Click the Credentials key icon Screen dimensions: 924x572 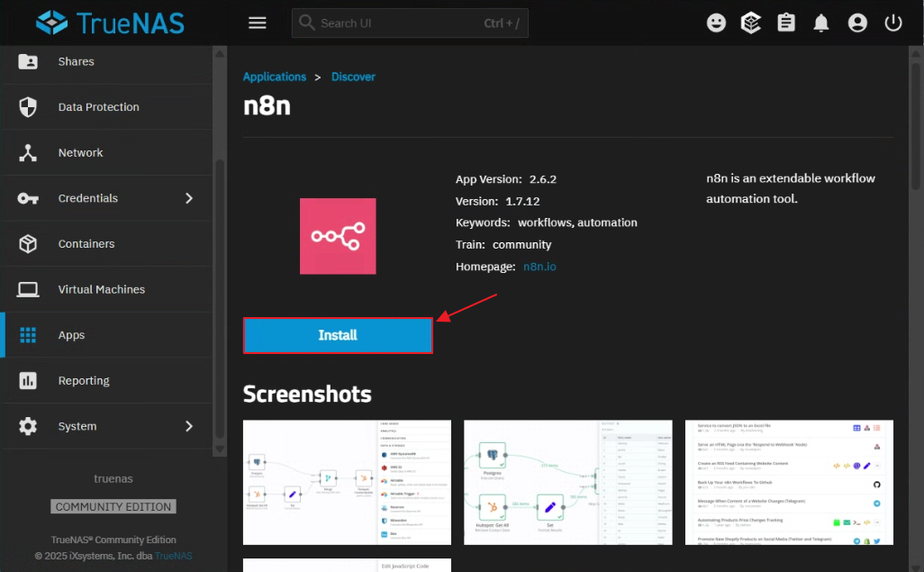pos(28,198)
